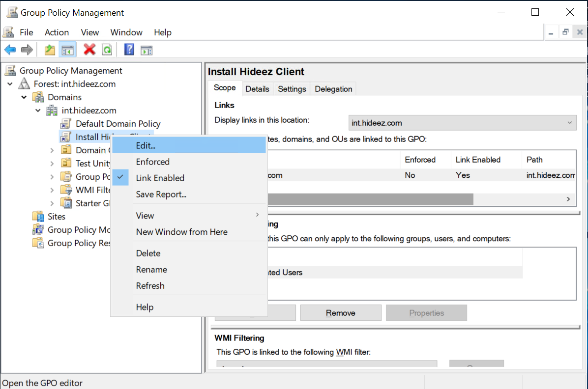Viewport: 588px width, 389px height.
Task: Expand the Test Unit tree node
Action: 52,164
